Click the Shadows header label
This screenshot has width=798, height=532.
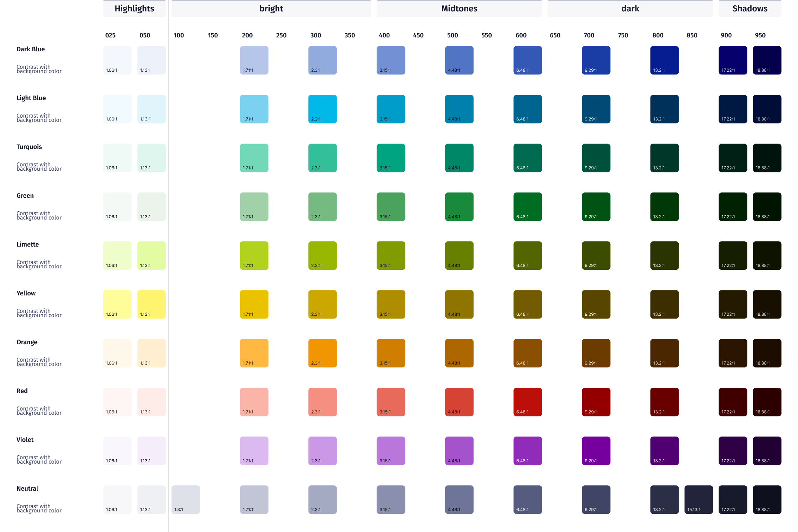750,9
